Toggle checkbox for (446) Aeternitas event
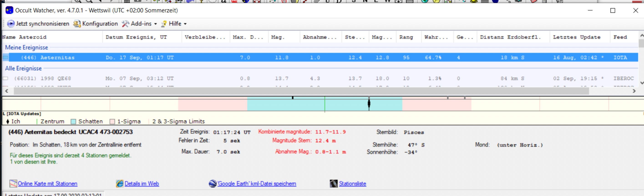The image size is (644, 196). click(5, 58)
